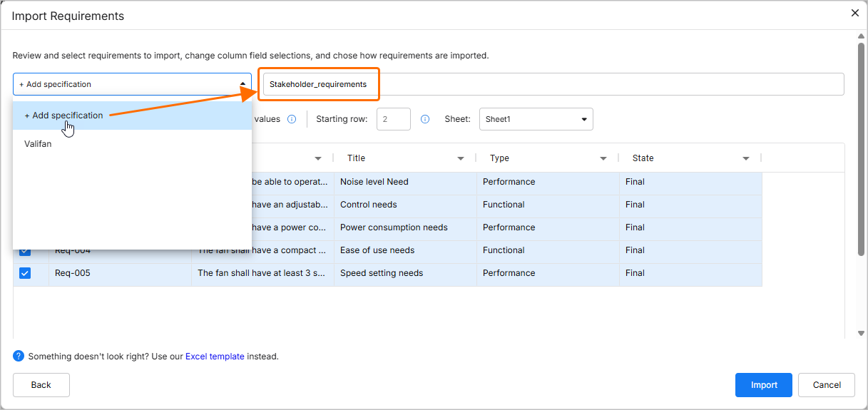Viewport: 868px width, 410px height.
Task: Open info icon beside Starting row
Action: tap(425, 119)
